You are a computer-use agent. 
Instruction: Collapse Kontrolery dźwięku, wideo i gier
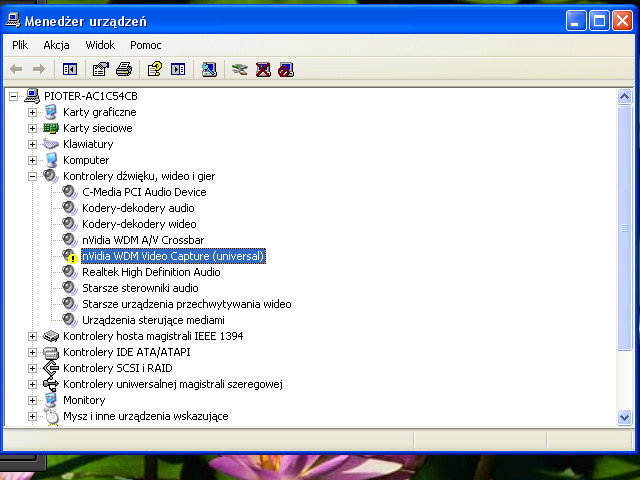tap(32, 176)
